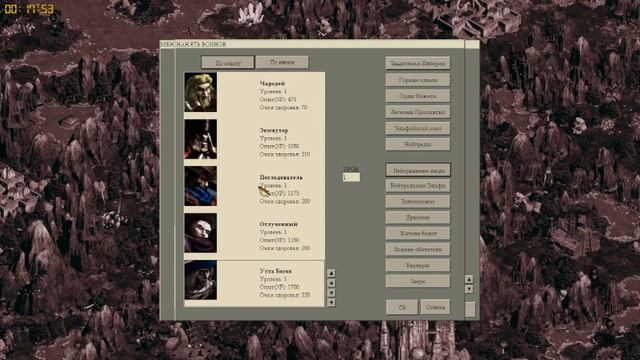Cancel the dialog with Отмена
Image resolution: width=640 pixels, height=360 pixels.
pyautogui.click(x=435, y=307)
